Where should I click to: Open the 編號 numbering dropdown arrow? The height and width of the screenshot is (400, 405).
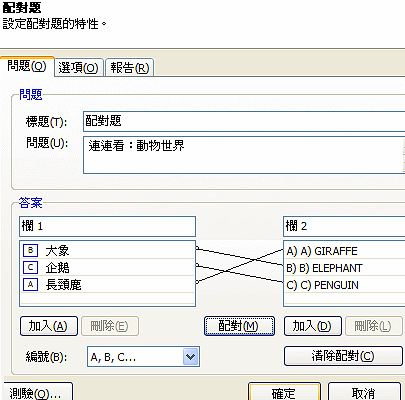191,357
